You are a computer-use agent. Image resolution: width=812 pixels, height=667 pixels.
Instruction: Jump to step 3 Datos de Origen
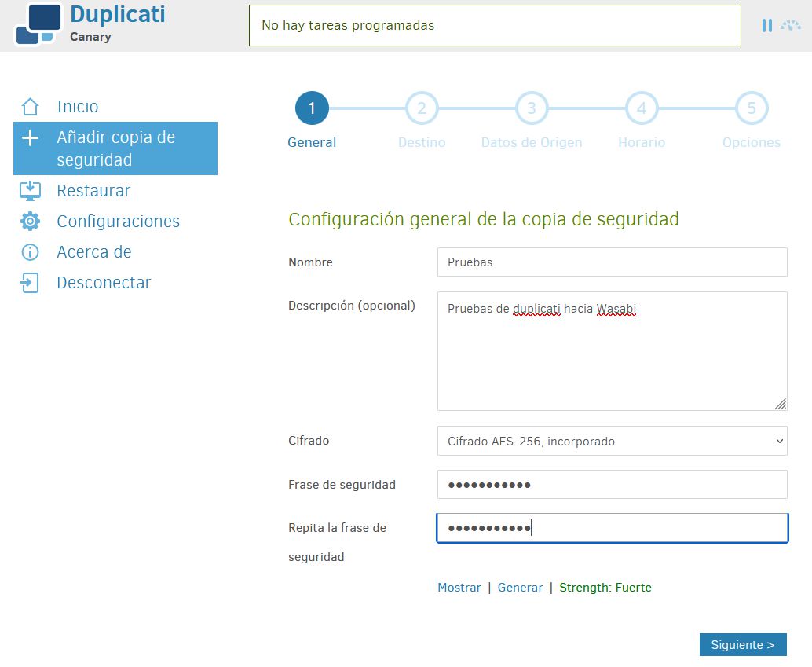532,108
